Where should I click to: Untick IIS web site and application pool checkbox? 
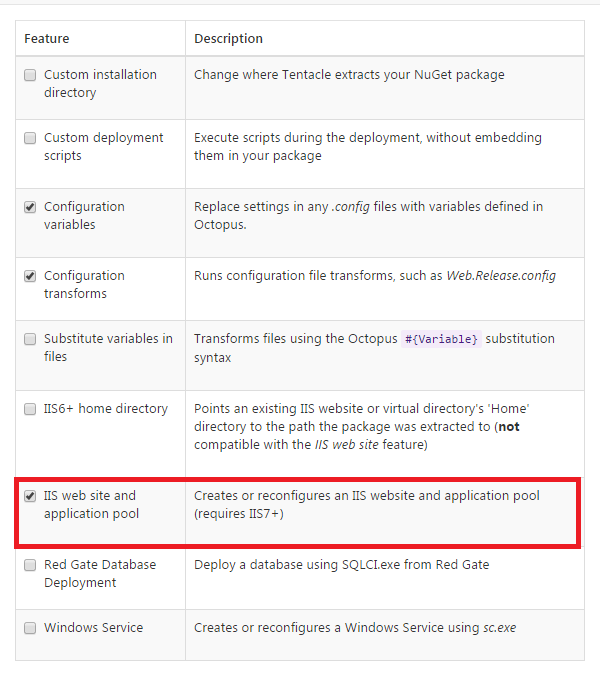click(30, 495)
